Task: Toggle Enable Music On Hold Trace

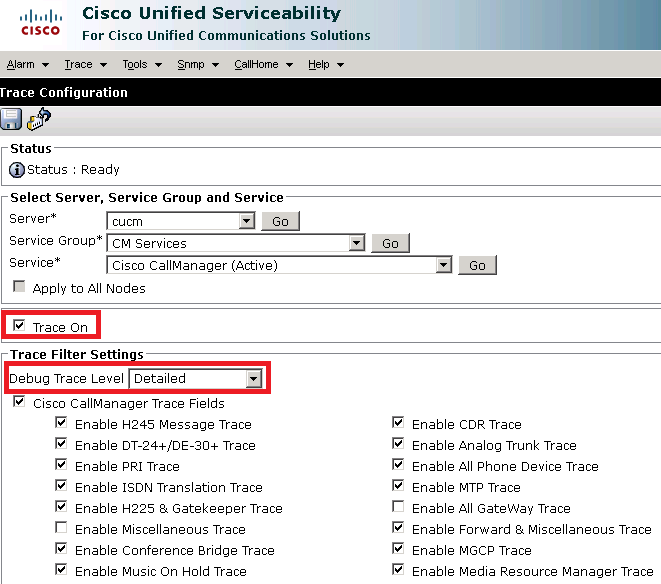Action: [x=61, y=569]
